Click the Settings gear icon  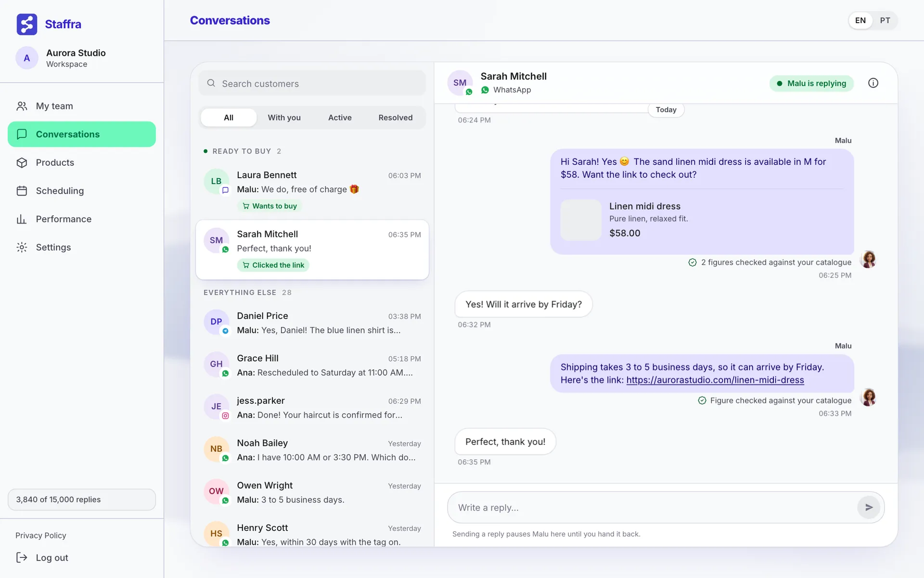(22, 247)
